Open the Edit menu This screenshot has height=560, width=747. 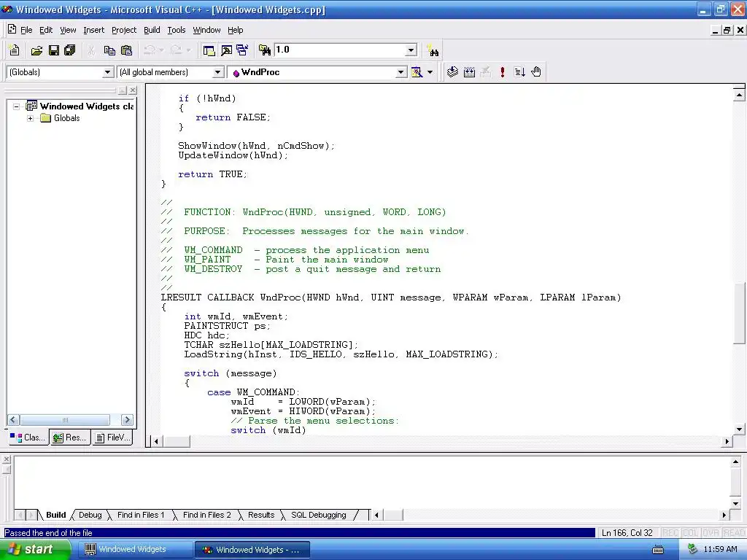pyautogui.click(x=46, y=30)
